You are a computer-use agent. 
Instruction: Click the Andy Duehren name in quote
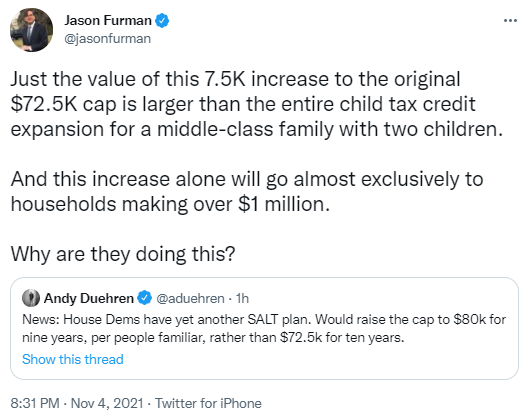pyautogui.click(x=89, y=298)
